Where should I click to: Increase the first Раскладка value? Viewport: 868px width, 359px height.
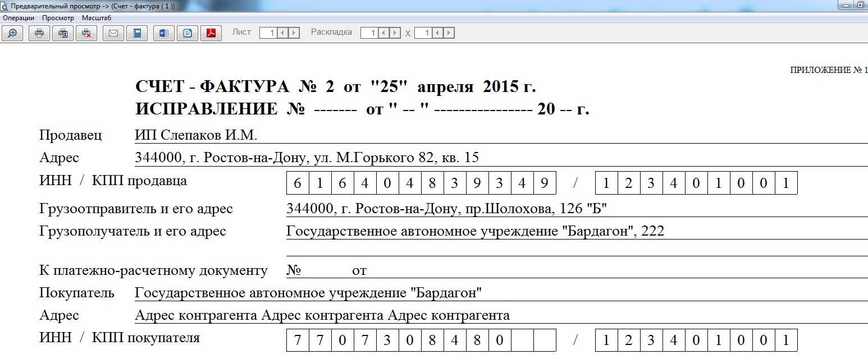tap(395, 33)
